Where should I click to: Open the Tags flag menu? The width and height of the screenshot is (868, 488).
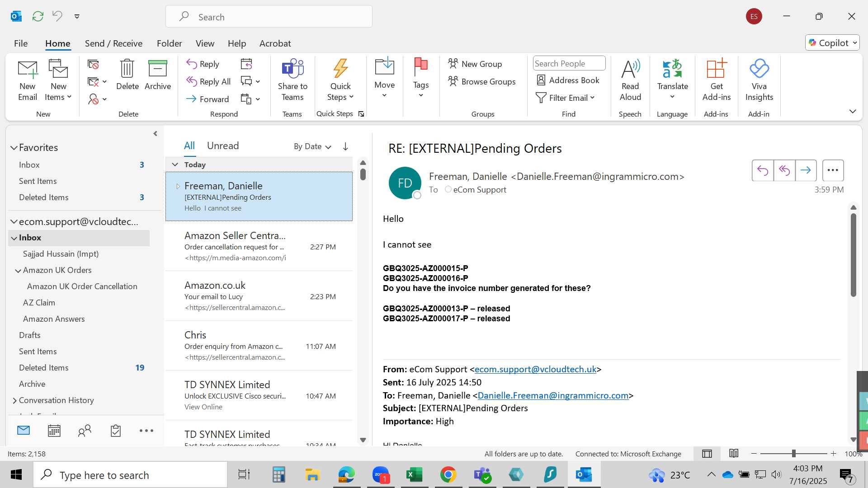tap(421, 78)
